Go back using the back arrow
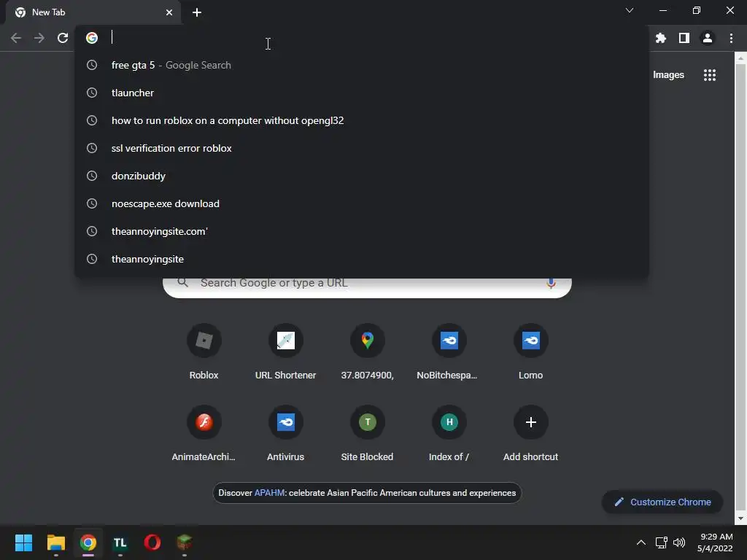747x560 pixels. click(16, 38)
